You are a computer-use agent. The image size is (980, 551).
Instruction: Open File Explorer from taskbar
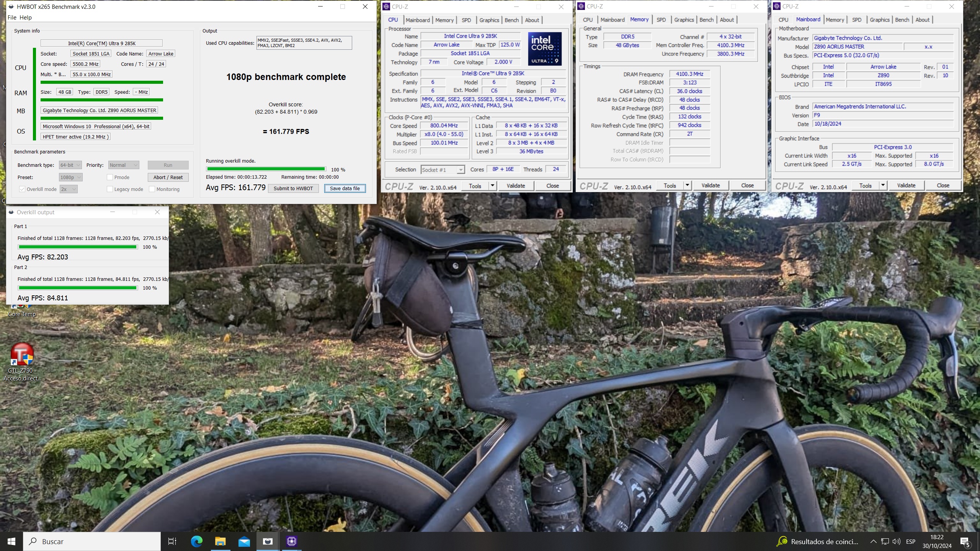click(220, 541)
